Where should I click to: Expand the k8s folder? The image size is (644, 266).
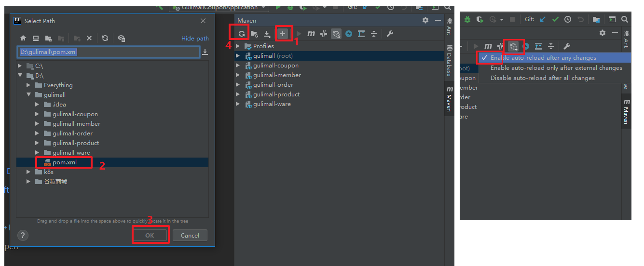pos(28,172)
